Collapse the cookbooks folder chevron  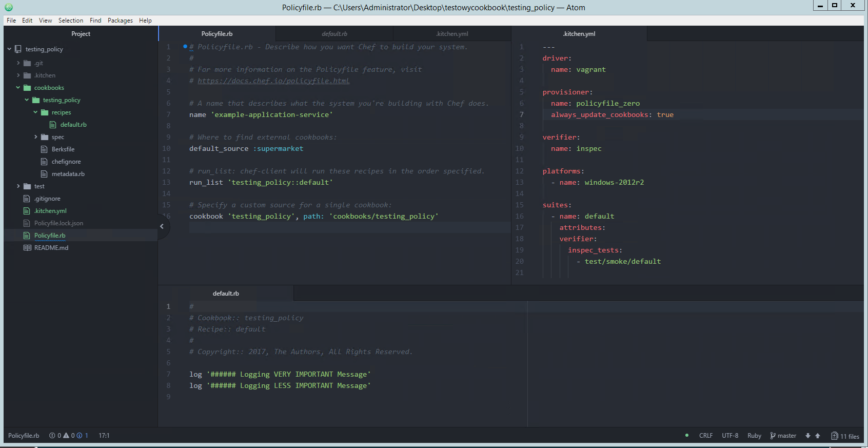[18, 88]
